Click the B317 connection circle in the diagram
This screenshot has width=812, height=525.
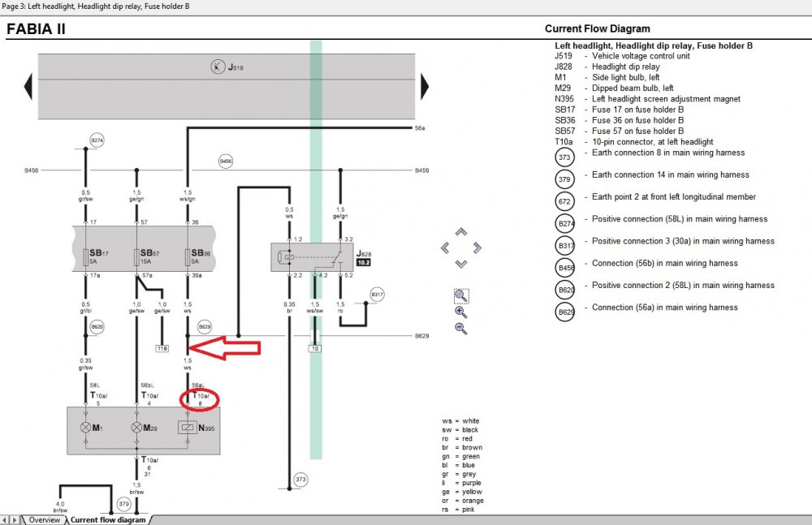pos(377,295)
